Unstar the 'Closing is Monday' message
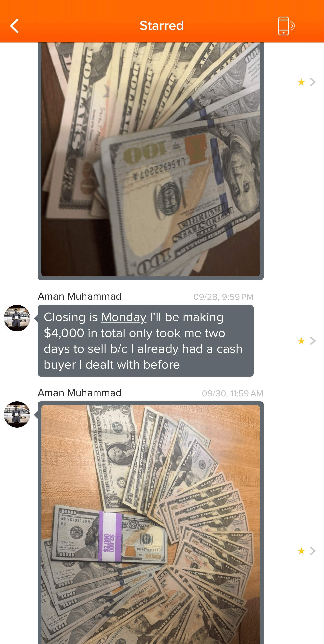The height and width of the screenshot is (644, 324). [301, 341]
